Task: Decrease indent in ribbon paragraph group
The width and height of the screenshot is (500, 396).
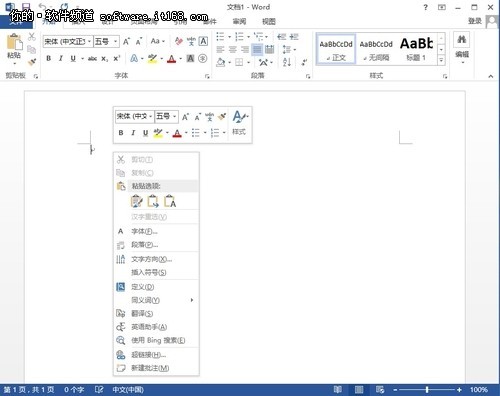Action: (282, 36)
